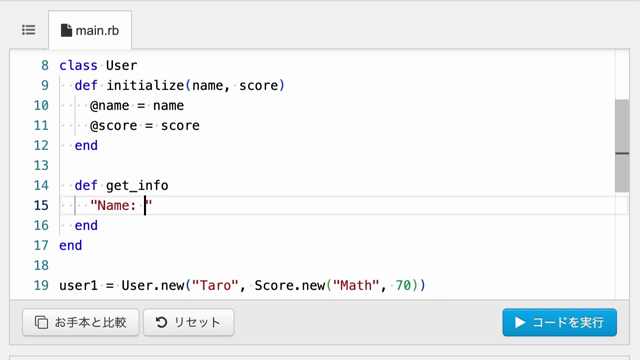640x360 pixels.
Task: Click the file icon on main.rb tab
Action: pyautogui.click(x=66, y=30)
